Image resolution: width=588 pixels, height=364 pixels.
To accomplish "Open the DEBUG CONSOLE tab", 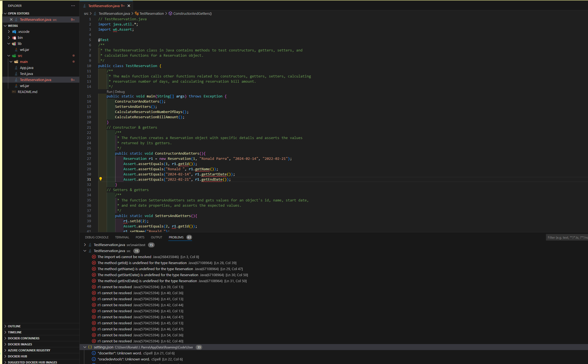I will coord(97,237).
